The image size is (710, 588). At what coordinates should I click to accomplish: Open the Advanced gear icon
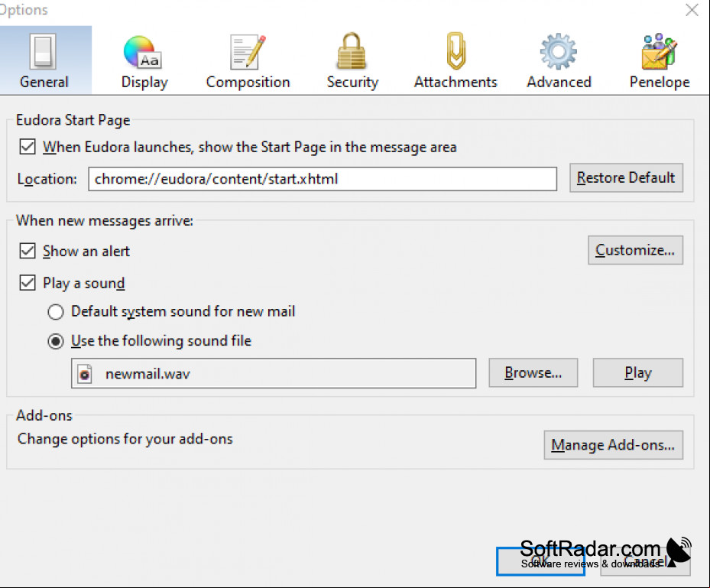[x=559, y=51]
